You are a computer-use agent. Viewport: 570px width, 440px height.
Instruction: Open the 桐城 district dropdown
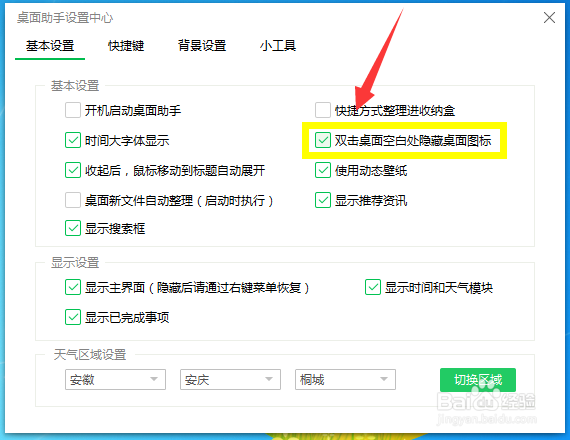pos(345,380)
